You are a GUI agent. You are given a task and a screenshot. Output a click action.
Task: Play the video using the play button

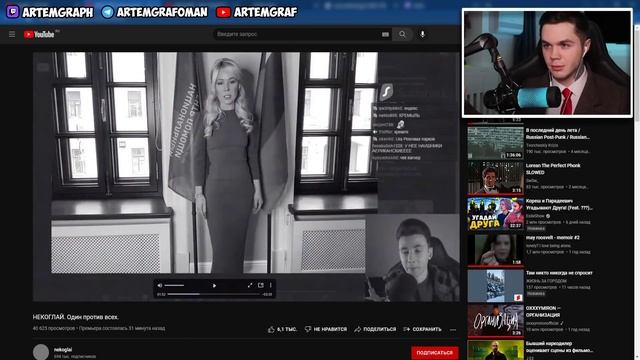[x=214, y=286]
